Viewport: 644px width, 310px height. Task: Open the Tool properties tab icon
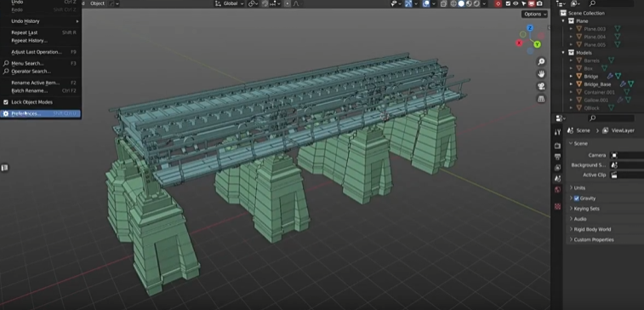557,132
